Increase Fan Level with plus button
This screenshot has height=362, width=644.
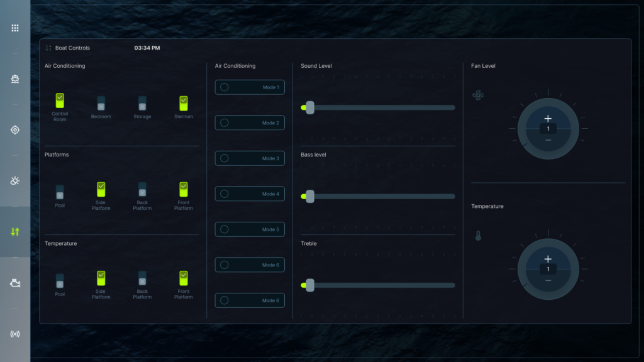point(548,118)
